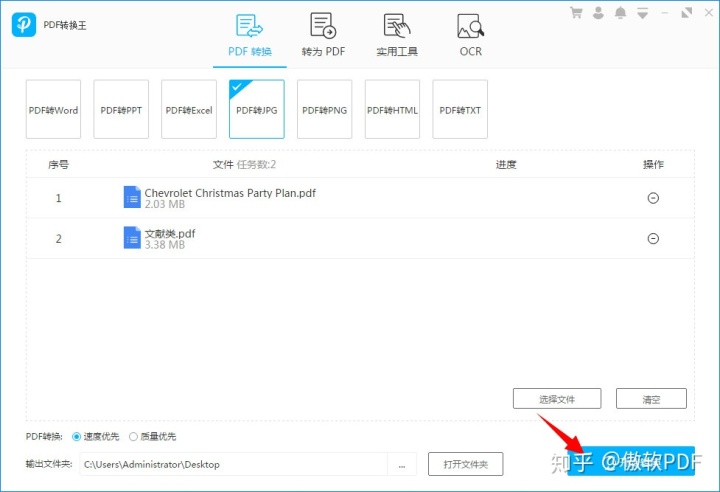Open the shopping cart icon
This screenshot has height=492, width=720.
click(576, 13)
